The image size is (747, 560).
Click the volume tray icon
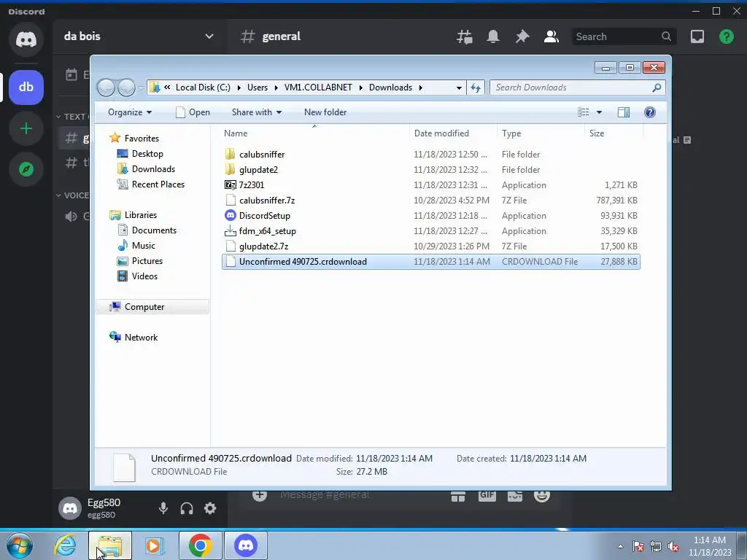(673, 546)
